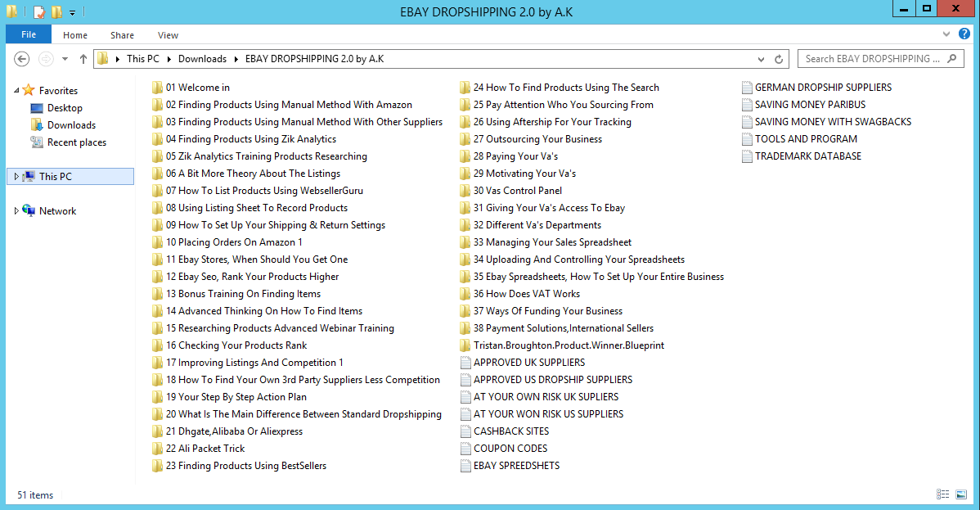Select '26 Using Aftership For Your Tracking'
The image size is (980, 510).
(552, 121)
